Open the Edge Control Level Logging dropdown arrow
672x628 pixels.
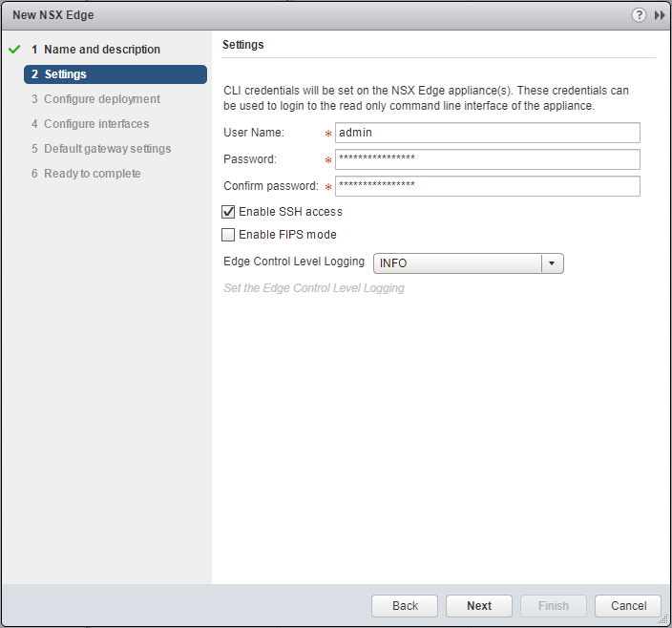pos(552,263)
